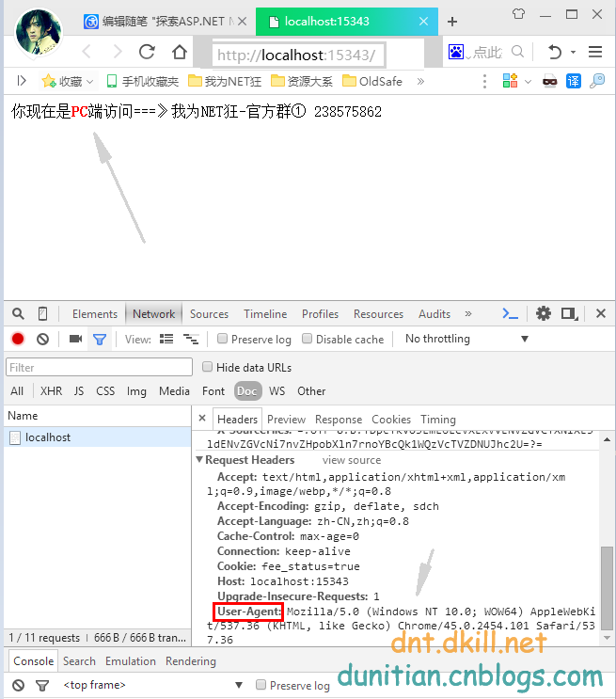Switch to small request rows view
616x699 pixels.
[191, 340]
